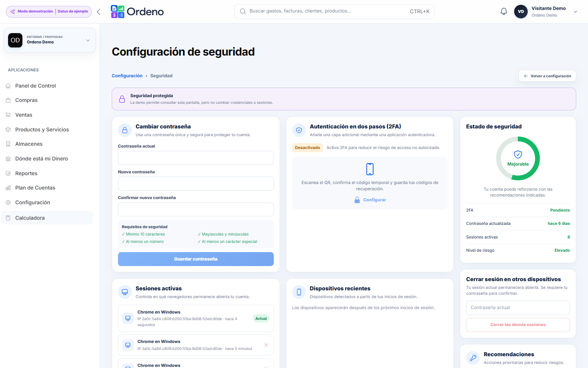Click the search magnifier icon

243,11
